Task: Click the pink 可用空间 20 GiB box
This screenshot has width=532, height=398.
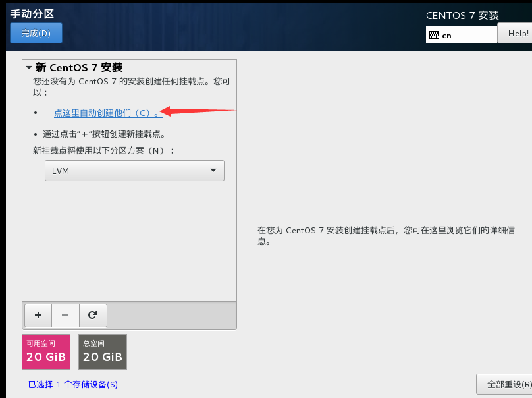Action: pyautogui.click(x=46, y=352)
